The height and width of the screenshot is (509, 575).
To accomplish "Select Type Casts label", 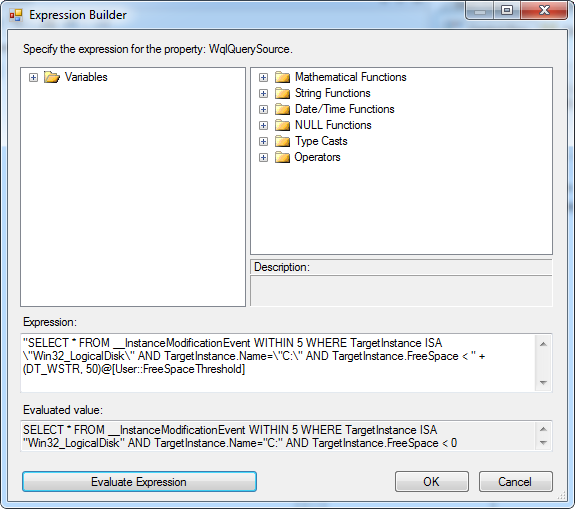I will tap(321, 141).
